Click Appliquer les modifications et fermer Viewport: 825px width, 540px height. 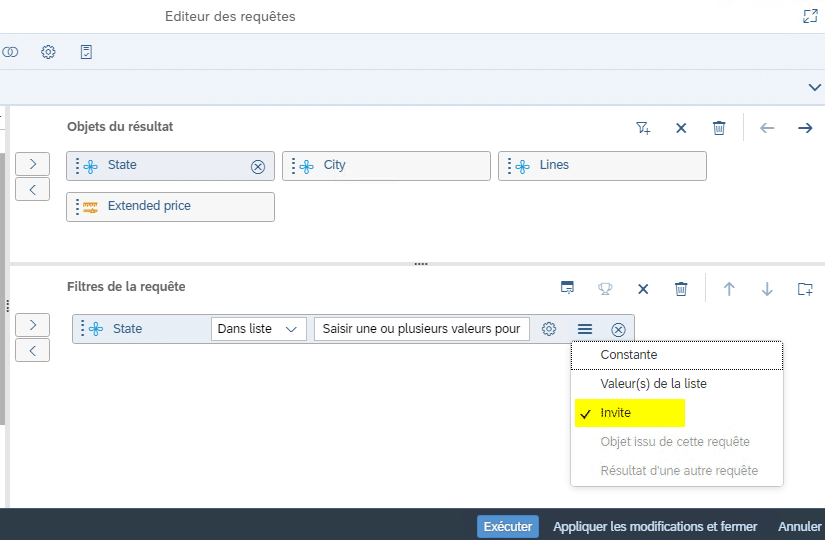pyautogui.click(x=655, y=526)
